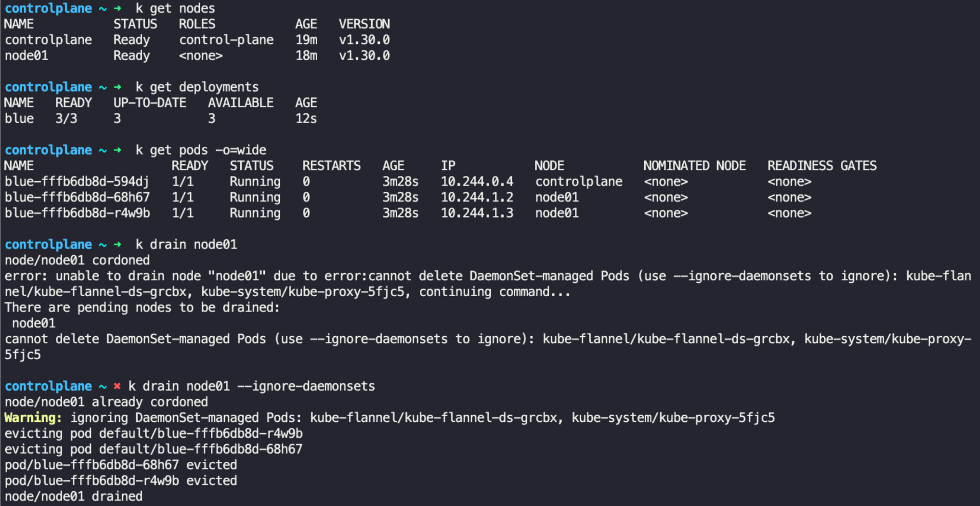
Task: Click the yellow 'Warning:' label
Action: [33, 418]
